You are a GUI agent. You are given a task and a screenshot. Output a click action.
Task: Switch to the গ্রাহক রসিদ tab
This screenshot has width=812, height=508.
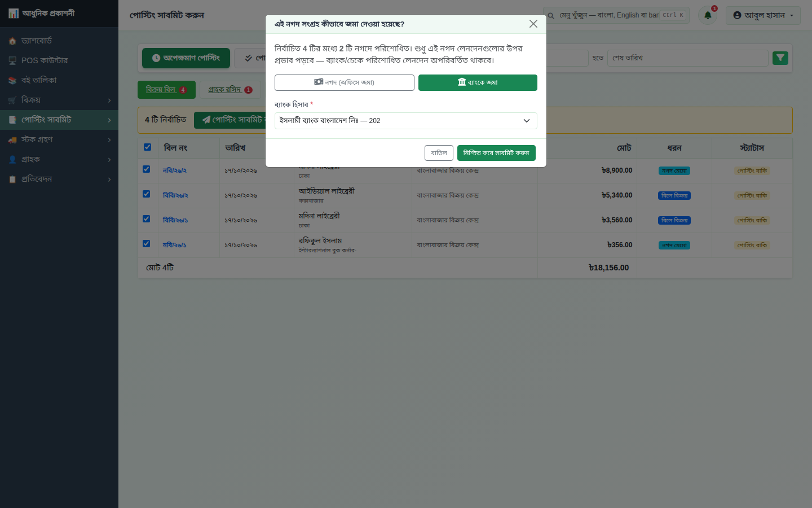pos(230,90)
